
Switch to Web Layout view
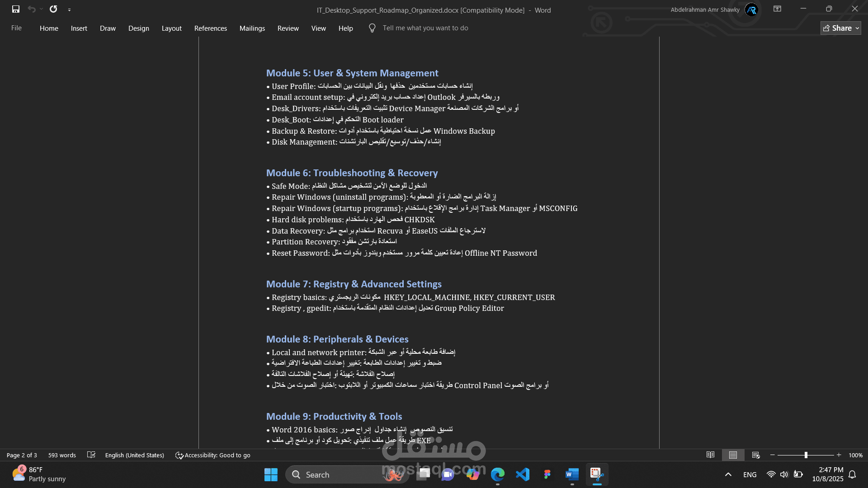755,455
